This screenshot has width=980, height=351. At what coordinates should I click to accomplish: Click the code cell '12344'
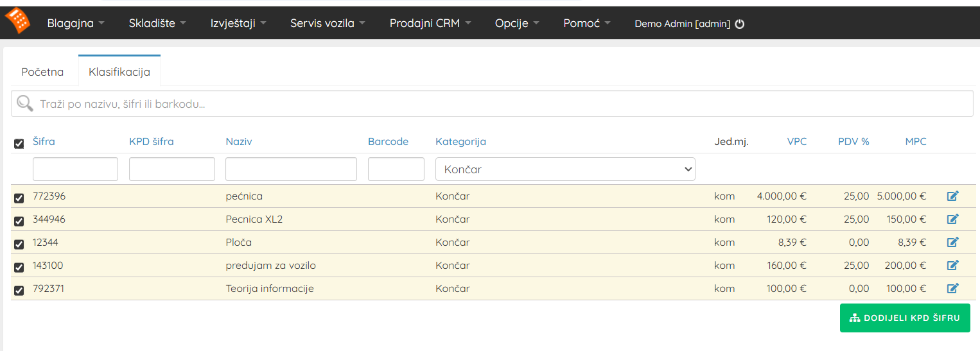pyautogui.click(x=46, y=243)
